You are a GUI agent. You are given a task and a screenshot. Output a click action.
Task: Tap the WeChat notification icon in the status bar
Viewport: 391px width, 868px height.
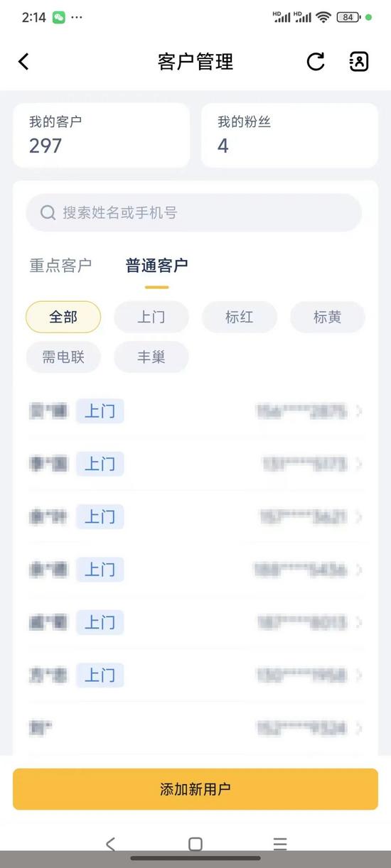click(59, 17)
